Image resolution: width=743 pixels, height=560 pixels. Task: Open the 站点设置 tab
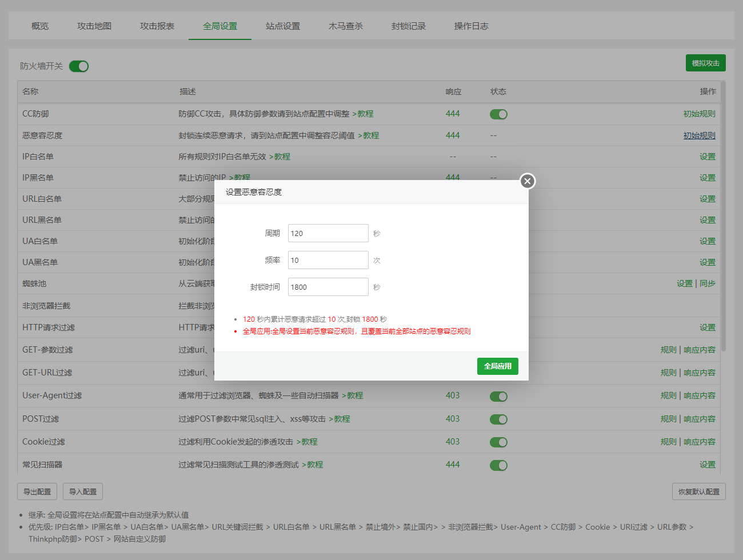click(x=283, y=26)
